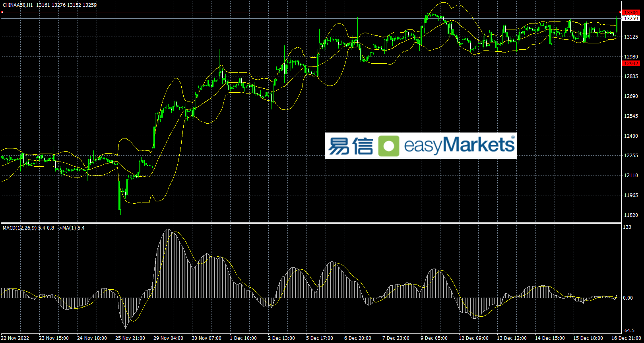This screenshot has width=644, height=343.
Task: Click the red 12932 price tag
Action: [x=631, y=63]
